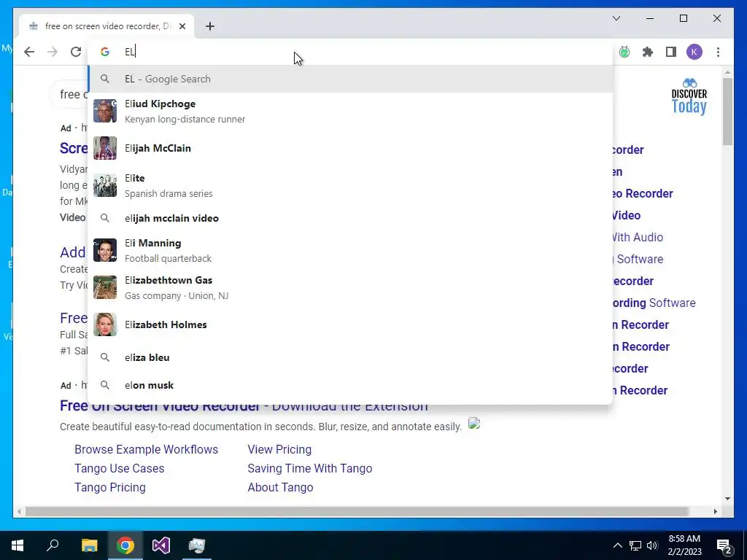Open the Tango Pricing link

click(x=110, y=488)
